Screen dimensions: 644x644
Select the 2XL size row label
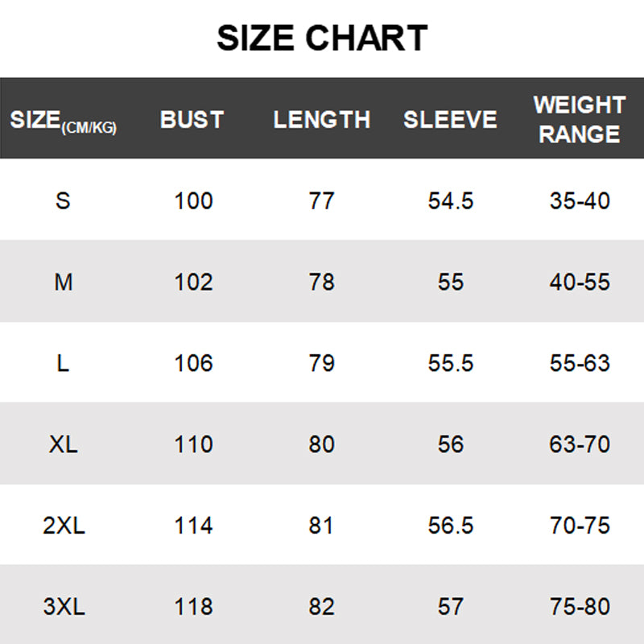pos(64,526)
